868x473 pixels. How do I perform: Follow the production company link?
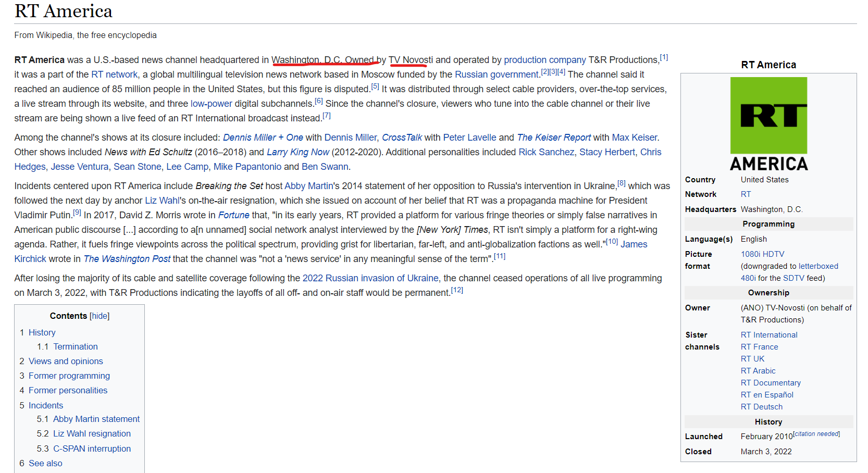coord(545,60)
